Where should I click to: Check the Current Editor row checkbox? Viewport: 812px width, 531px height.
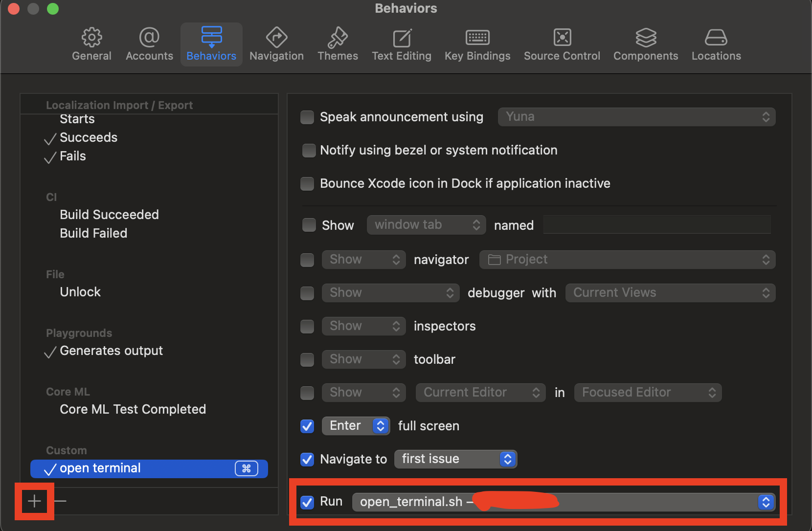307,393
